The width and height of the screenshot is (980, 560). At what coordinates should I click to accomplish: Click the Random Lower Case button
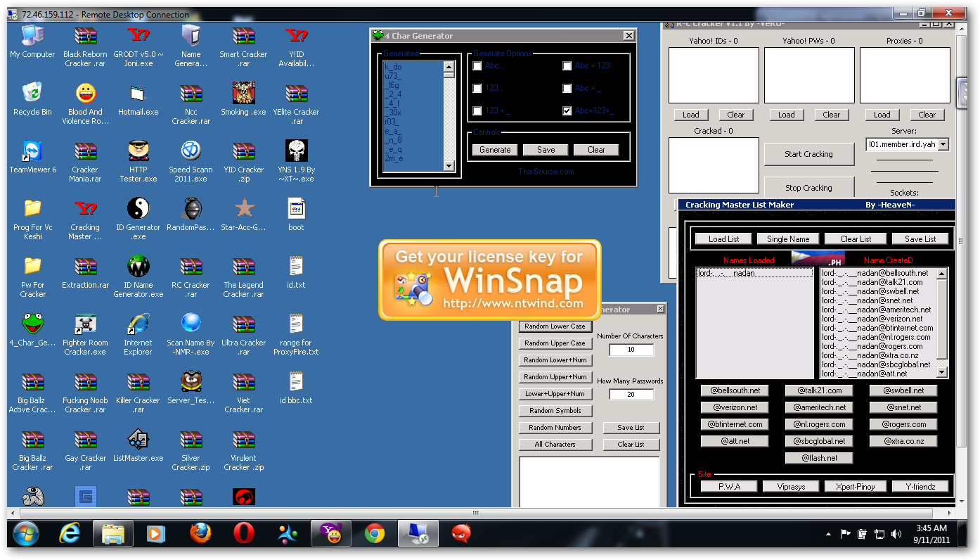pos(555,326)
